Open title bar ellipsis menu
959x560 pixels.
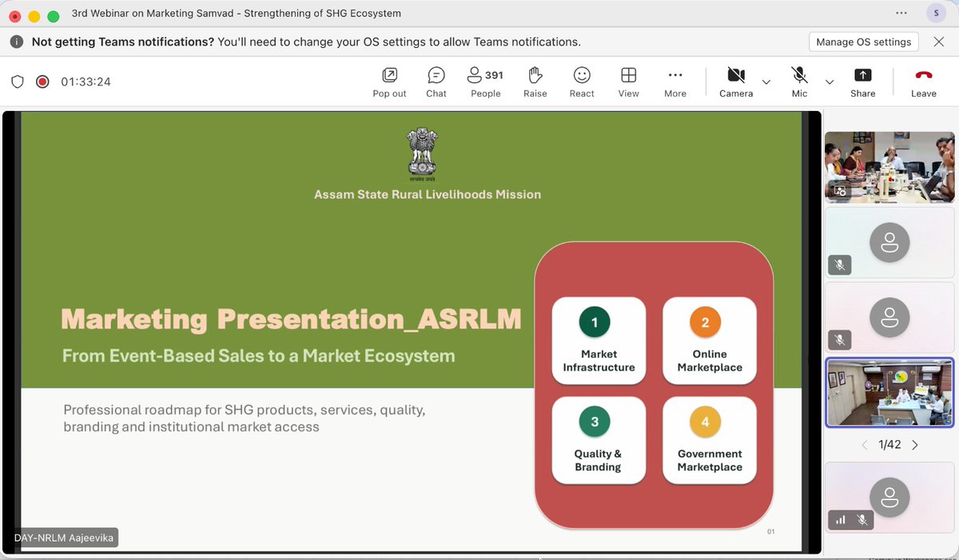(x=901, y=13)
